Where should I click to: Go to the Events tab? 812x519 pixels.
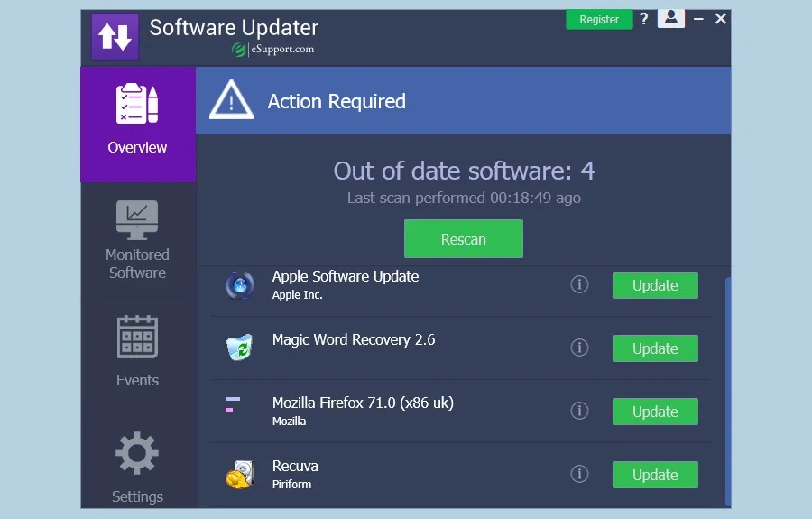click(138, 351)
